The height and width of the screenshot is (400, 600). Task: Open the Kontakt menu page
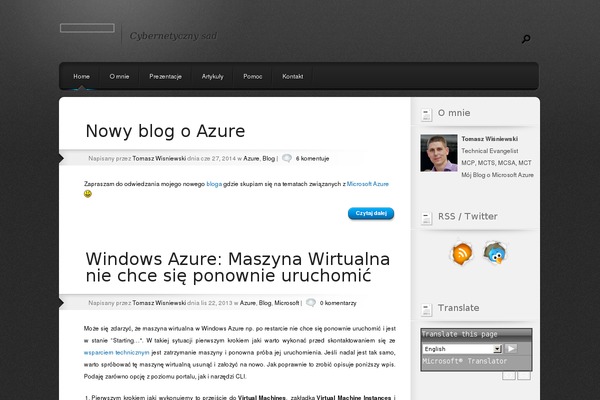293,76
